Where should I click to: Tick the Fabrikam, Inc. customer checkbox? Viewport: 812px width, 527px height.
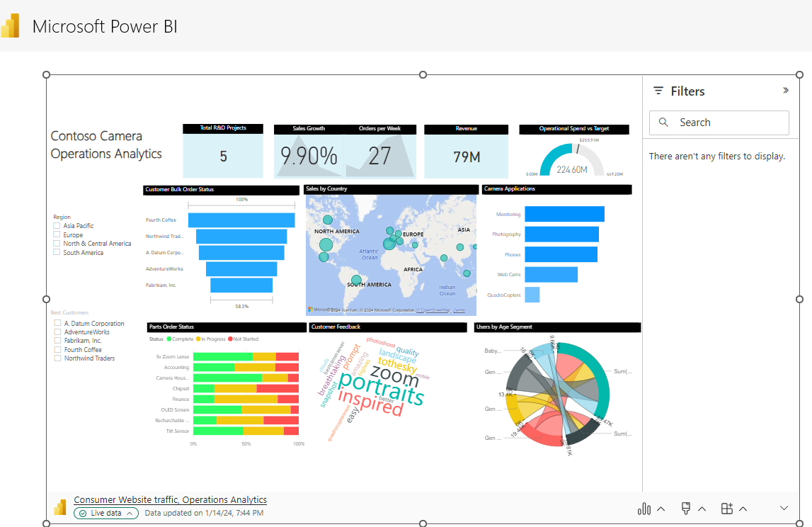(57, 341)
